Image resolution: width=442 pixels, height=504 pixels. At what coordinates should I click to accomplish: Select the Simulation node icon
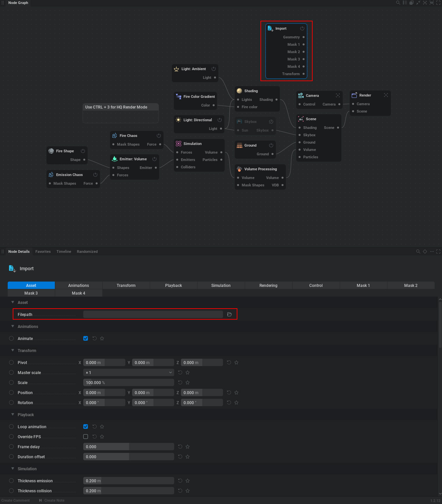[179, 144]
